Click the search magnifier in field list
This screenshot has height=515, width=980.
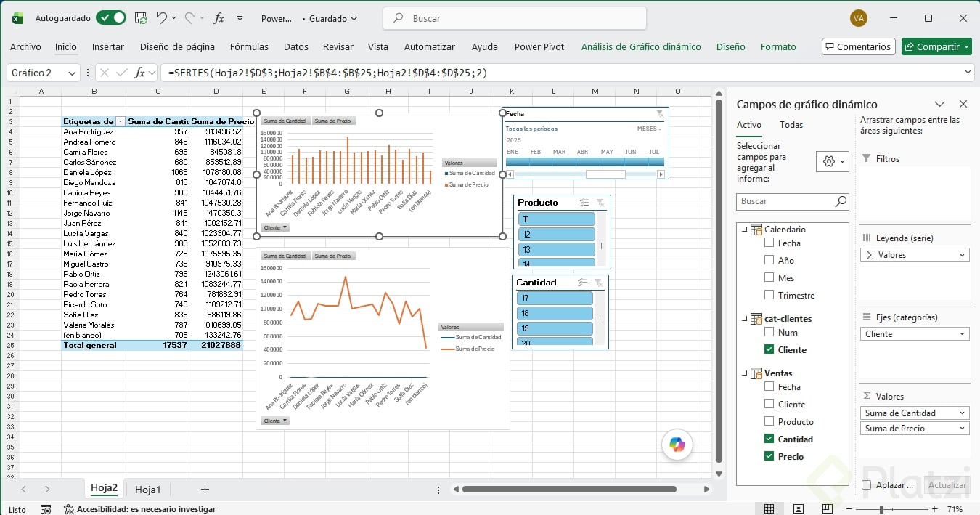click(841, 201)
